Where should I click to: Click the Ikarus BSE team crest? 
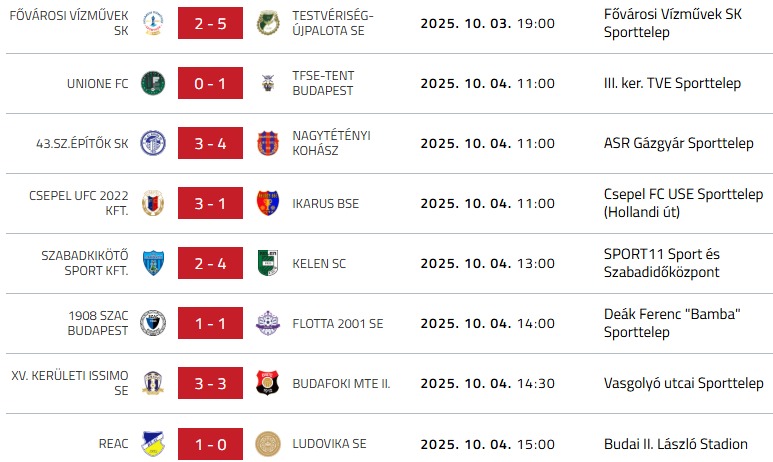[x=267, y=203]
